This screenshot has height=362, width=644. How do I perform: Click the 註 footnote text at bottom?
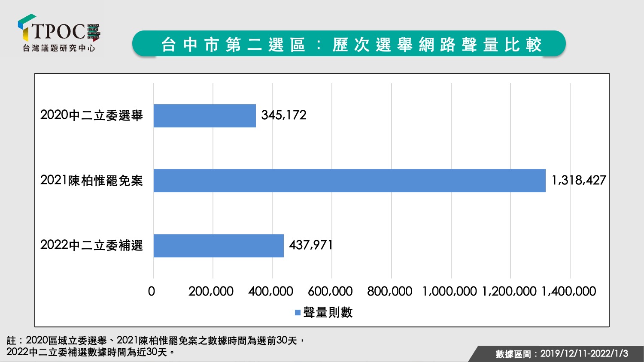(x=155, y=346)
